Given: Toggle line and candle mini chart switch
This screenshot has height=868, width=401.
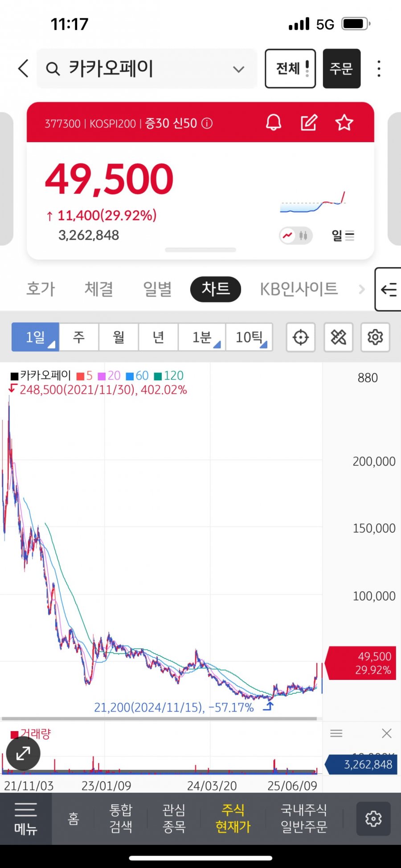Looking at the screenshot, I should click(x=296, y=235).
